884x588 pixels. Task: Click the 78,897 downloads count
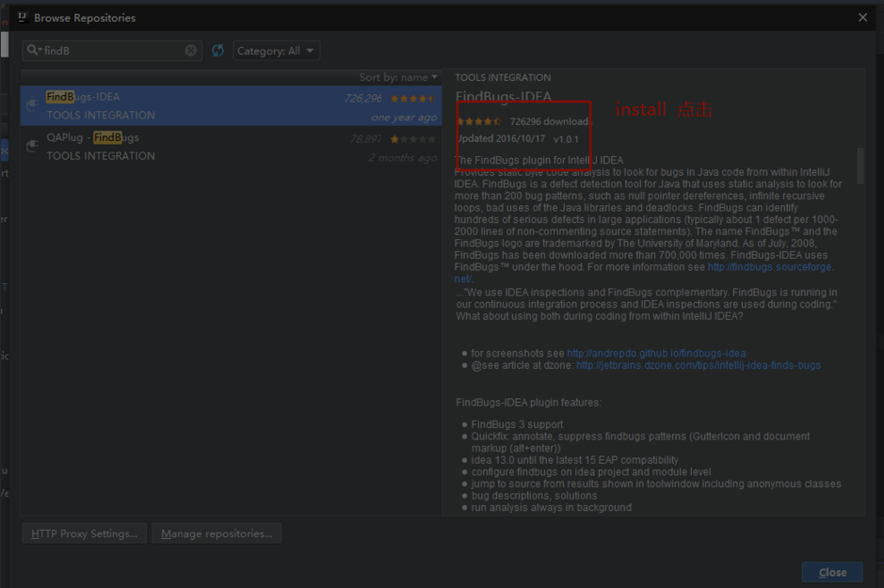coord(366,139)
